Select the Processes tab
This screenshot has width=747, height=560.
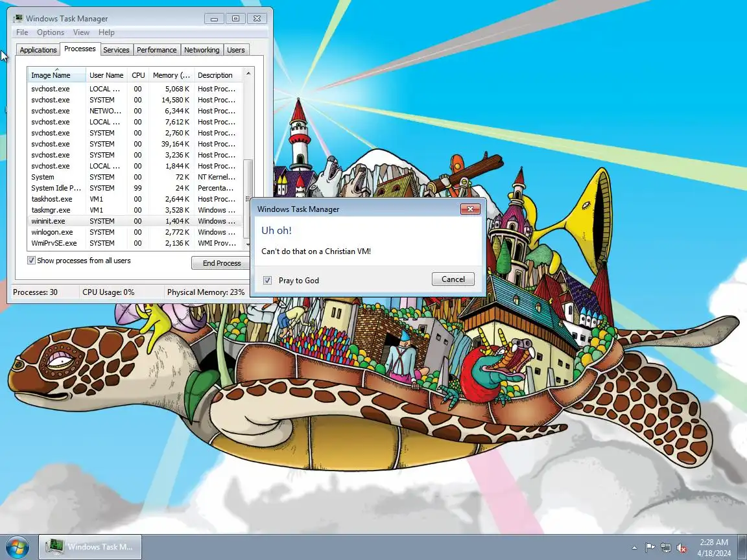pos(80,49)
